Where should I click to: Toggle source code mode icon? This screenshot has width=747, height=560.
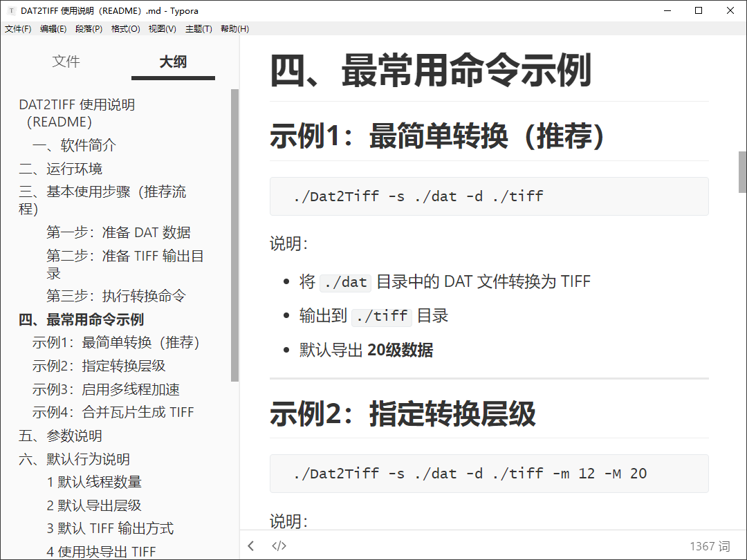[x=279, y=545]
